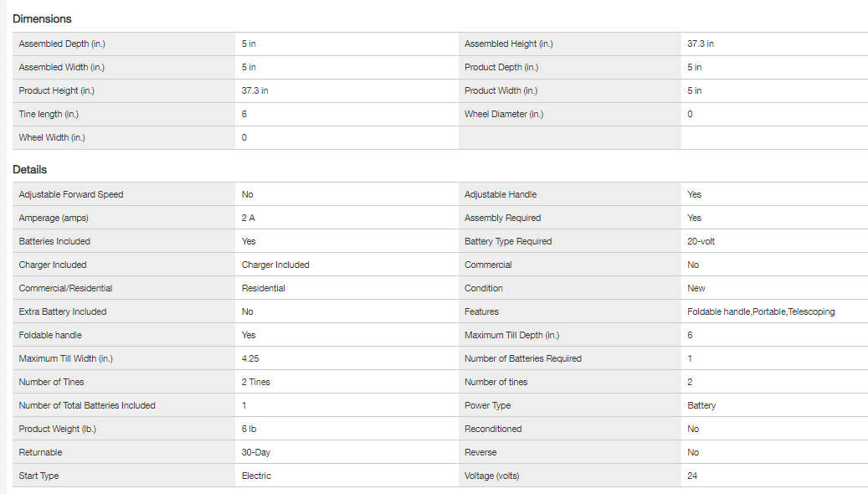This screenshot has height=494, width=868.
Task: Click the Wheel Diameter (in.) label
Action: pyautogui.click(x=504, y=114)
